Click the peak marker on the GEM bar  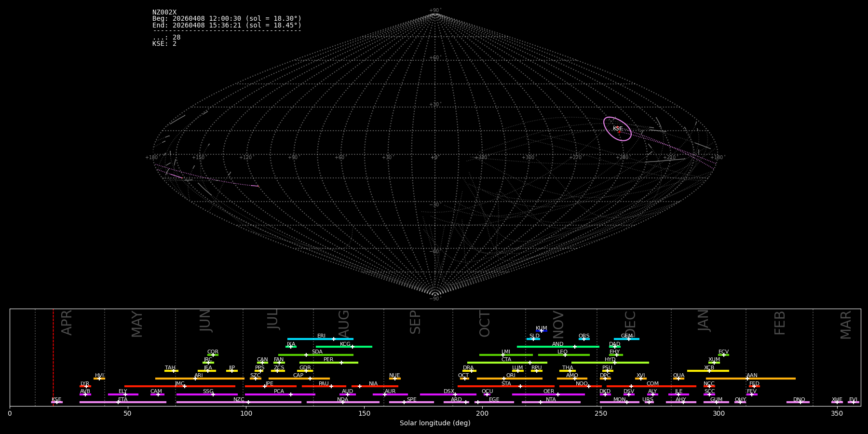coord(628,339)
